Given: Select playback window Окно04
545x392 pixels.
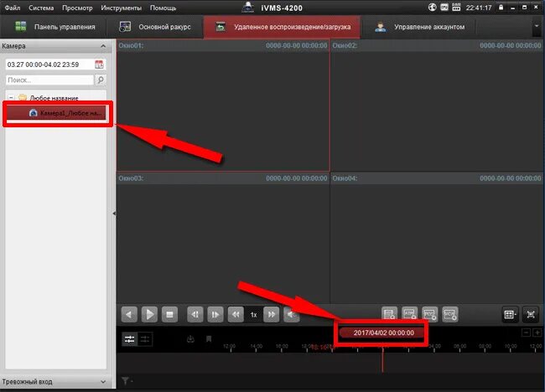Looking at the screenshot, I should (x=437, y=238).
